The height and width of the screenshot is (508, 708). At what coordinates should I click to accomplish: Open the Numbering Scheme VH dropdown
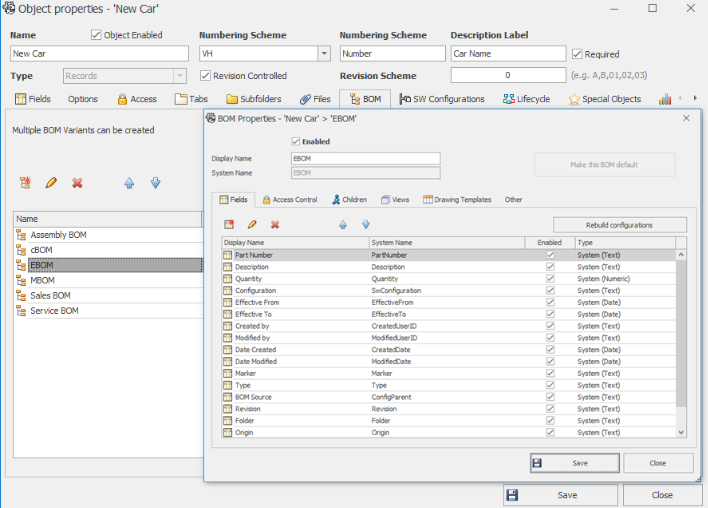(x=324, y=54)
